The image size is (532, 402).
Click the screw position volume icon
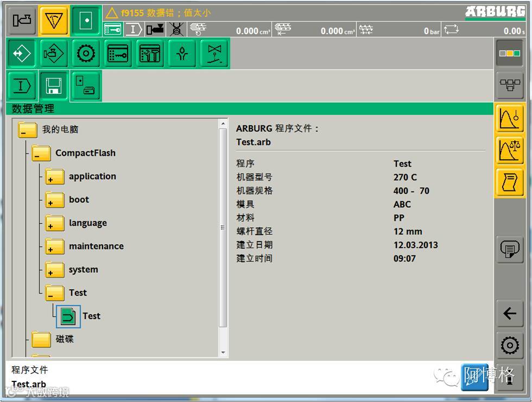pos(283,29)
